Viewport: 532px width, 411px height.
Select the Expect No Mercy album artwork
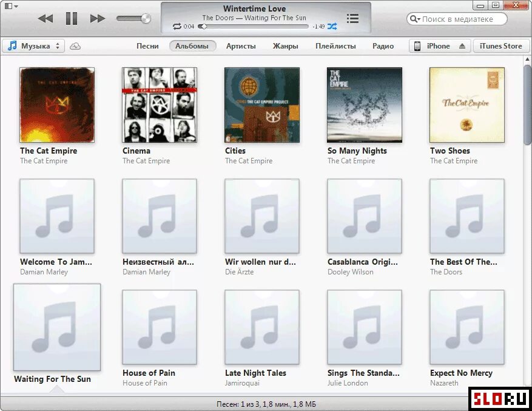(467, 327)
